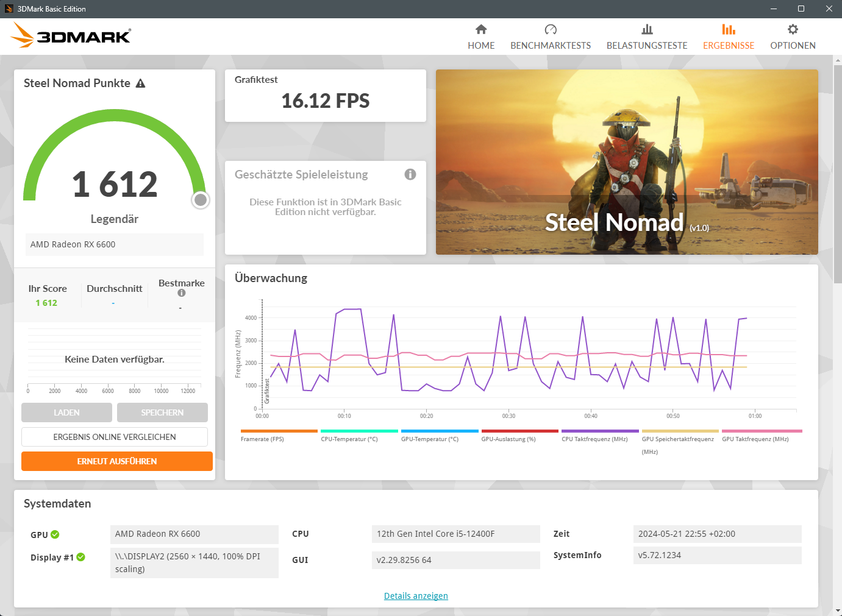Click the Laden button
The width and height of the screenshot is (842, 616).
click(66, 412)
